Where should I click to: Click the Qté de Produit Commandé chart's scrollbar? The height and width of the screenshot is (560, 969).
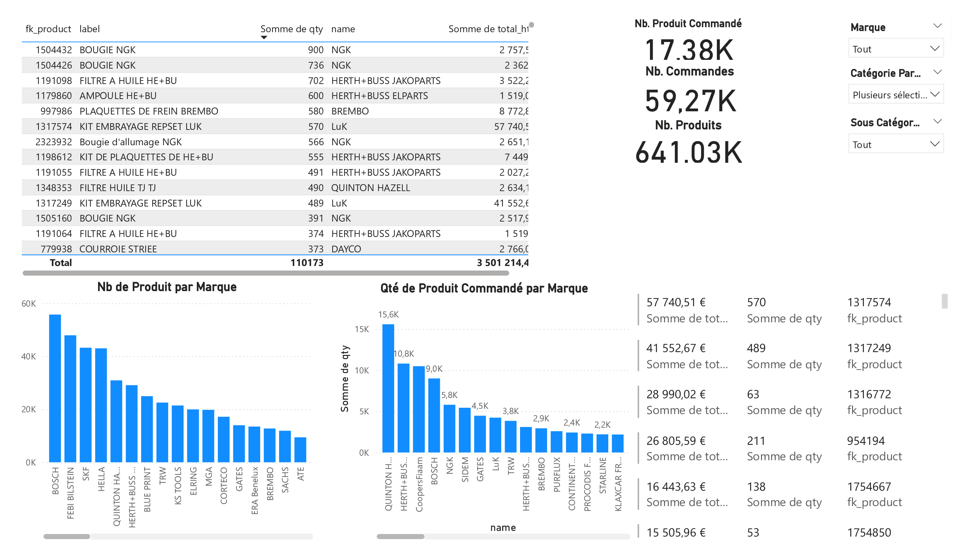coord(400,536)
